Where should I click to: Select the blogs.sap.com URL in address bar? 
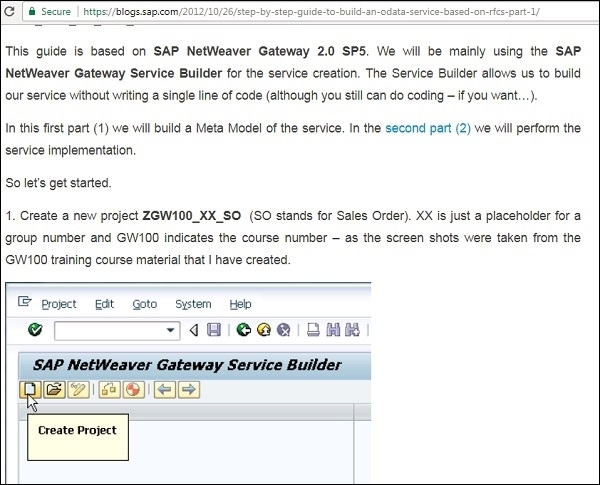[x=311, y=11]
